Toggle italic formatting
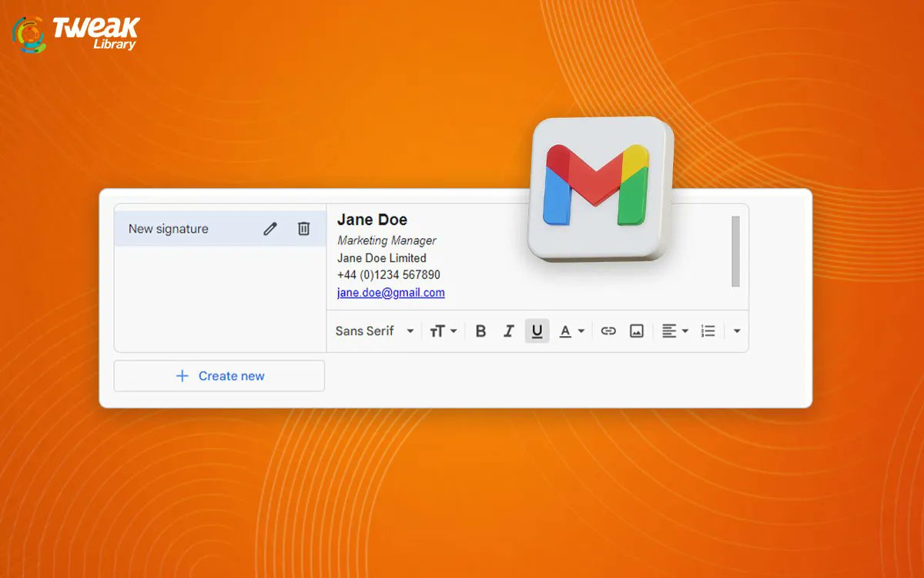The height and width of the screenshot is (578, 924). [x=508, y=331]
